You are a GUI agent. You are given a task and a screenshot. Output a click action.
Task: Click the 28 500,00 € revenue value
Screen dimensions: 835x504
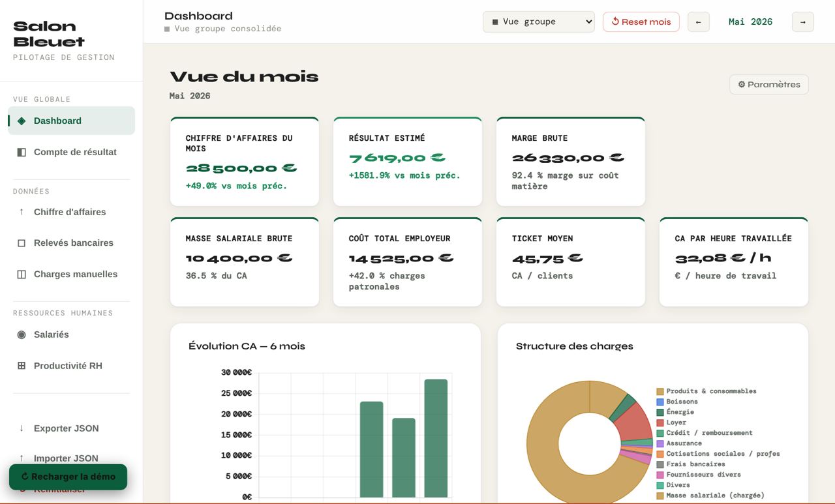pos(241,168)
